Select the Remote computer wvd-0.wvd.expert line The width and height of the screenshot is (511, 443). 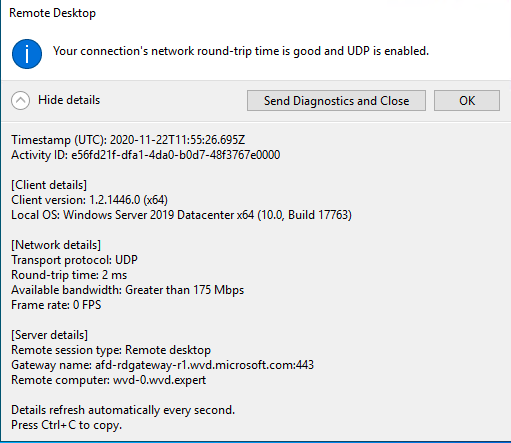[109, 380]
